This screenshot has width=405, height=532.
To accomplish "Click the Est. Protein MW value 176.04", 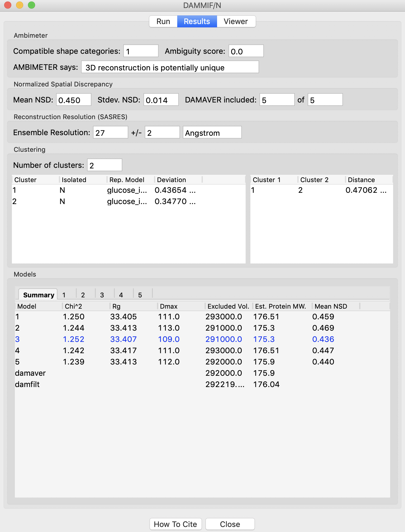I will coord(266,384).
